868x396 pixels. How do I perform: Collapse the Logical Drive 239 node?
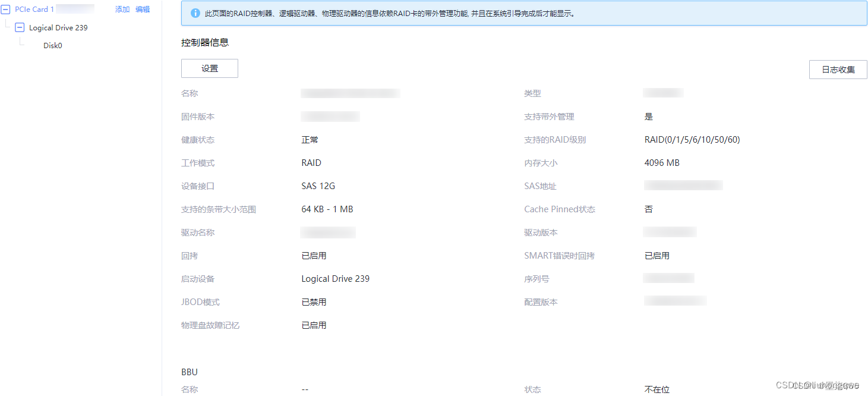[20, 27]
